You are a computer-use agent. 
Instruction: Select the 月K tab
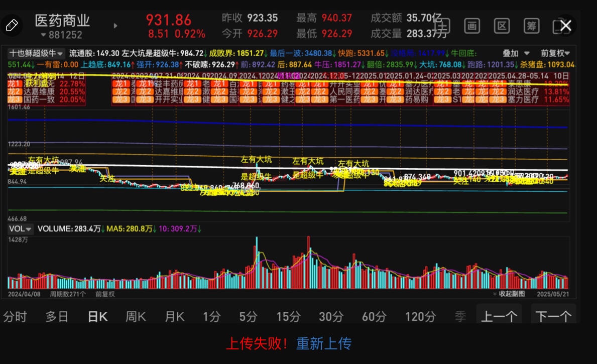click(x=174, y=316)
